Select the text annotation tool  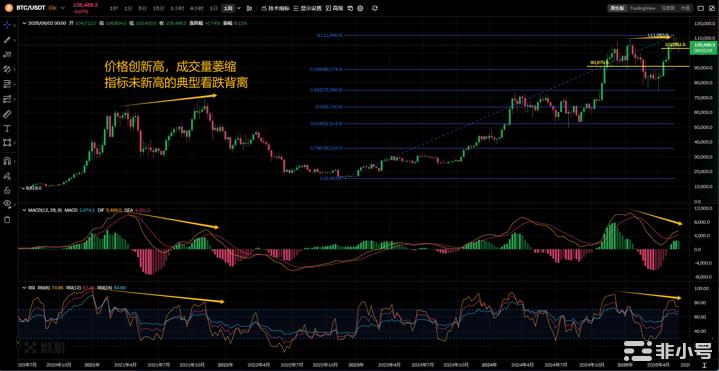(x=7, y=128)
